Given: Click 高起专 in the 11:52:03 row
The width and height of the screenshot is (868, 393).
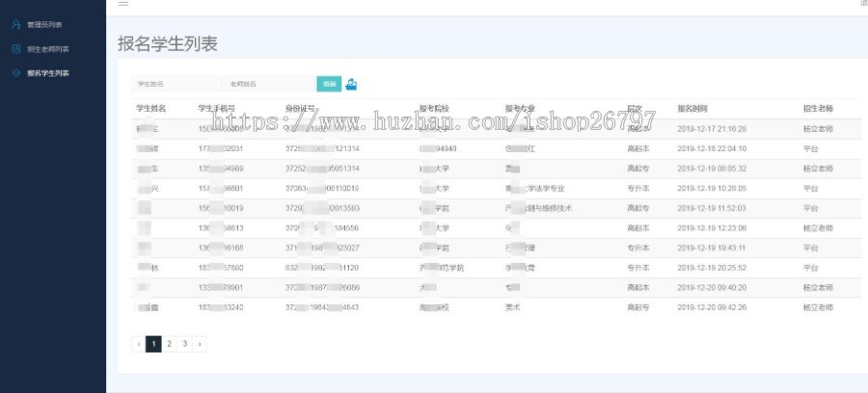Looking at the screenshot, I should (638, 208).
